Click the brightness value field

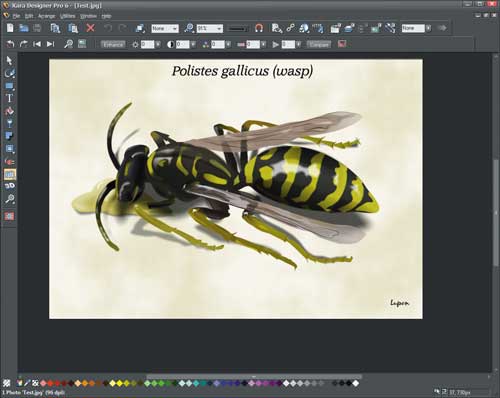coord(147,44)
